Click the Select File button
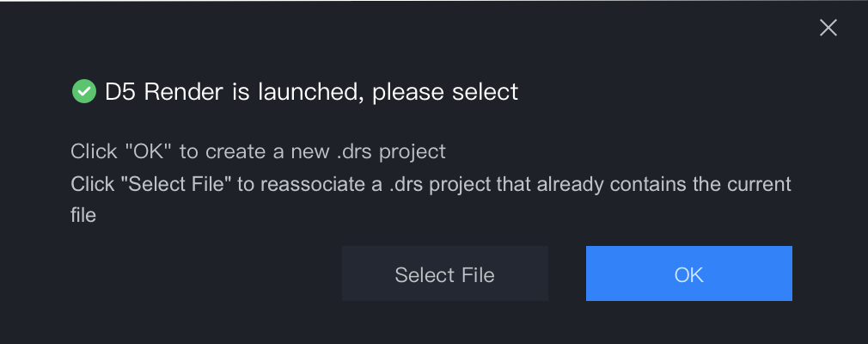Viewport: 868px width, 344px height. click(x=444, y=273)
